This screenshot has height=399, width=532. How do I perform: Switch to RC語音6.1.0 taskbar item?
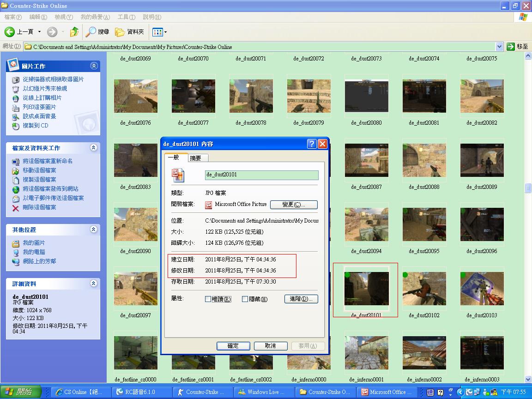click(x=142, y=392)
